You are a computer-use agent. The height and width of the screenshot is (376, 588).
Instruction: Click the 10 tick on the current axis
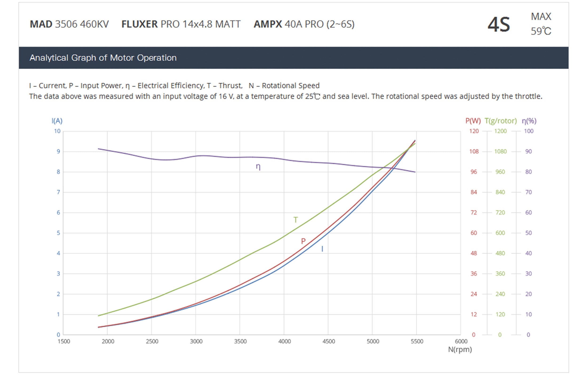tap(57, 131)
